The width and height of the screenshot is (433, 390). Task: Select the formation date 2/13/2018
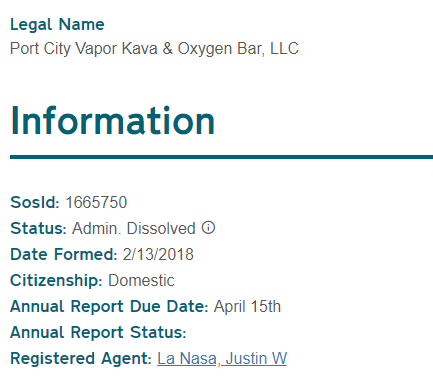coord(158,254)
